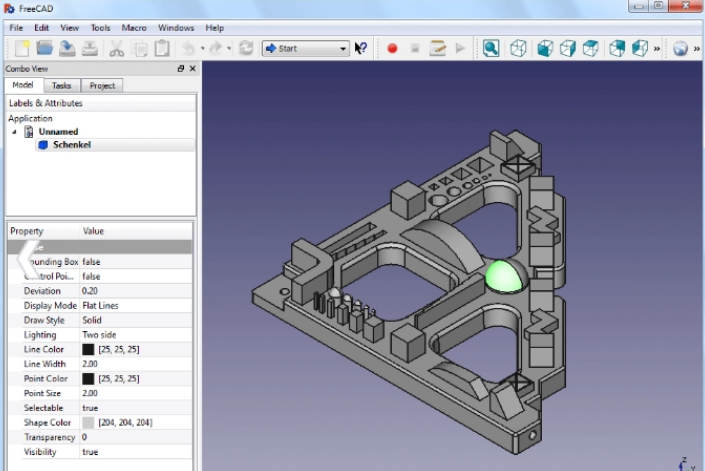Click the Refresh icon in toolbar
Screen dimensions: 705x471
pos(246,48)
